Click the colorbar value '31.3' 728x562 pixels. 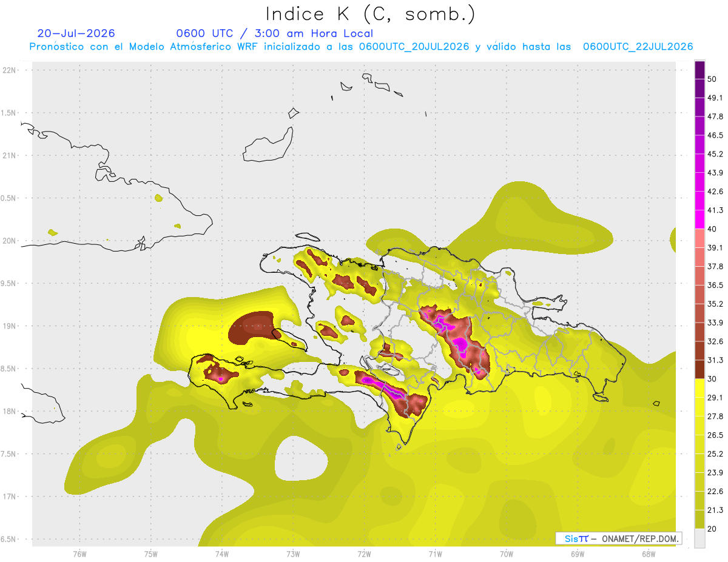[715, 360]
